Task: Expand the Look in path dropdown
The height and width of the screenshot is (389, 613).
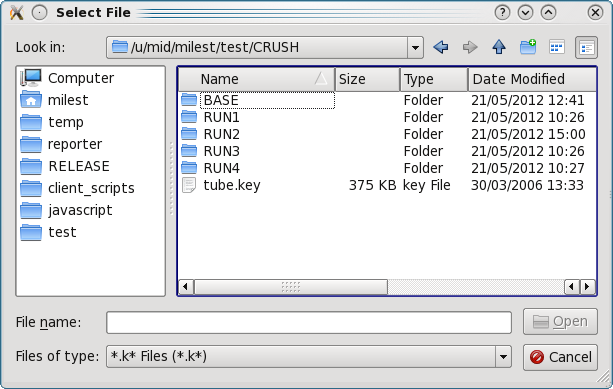Action: tap(415, 48)
